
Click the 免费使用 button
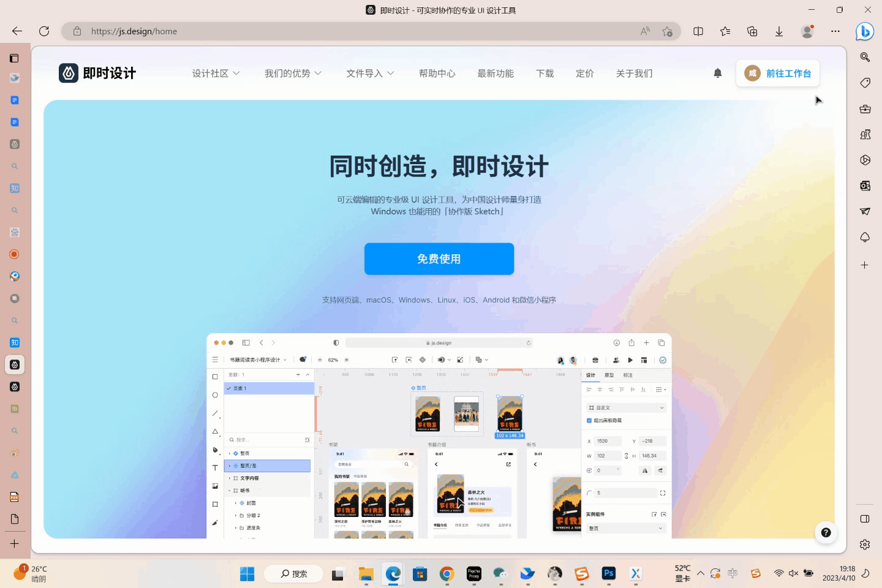[439, 259]
